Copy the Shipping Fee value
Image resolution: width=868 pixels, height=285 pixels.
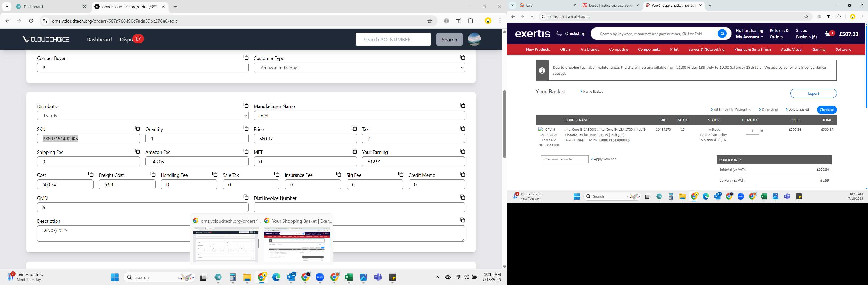(x=137, y=151)
